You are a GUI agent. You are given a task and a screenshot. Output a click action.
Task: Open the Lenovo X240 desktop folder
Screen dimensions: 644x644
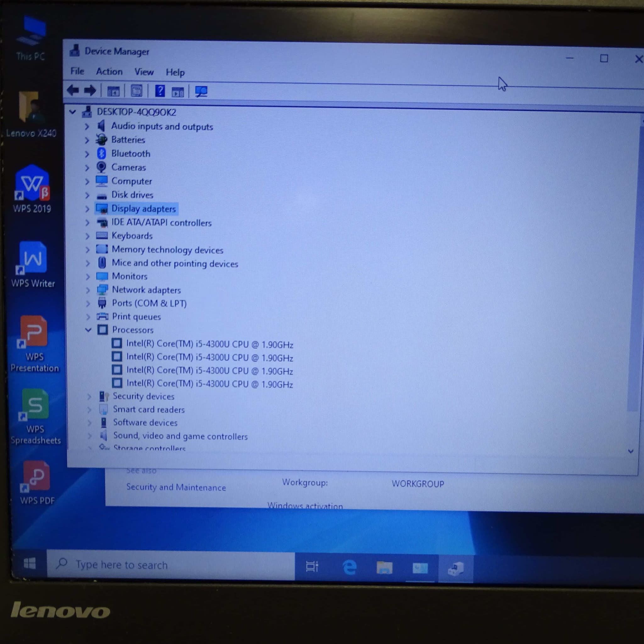31,114
